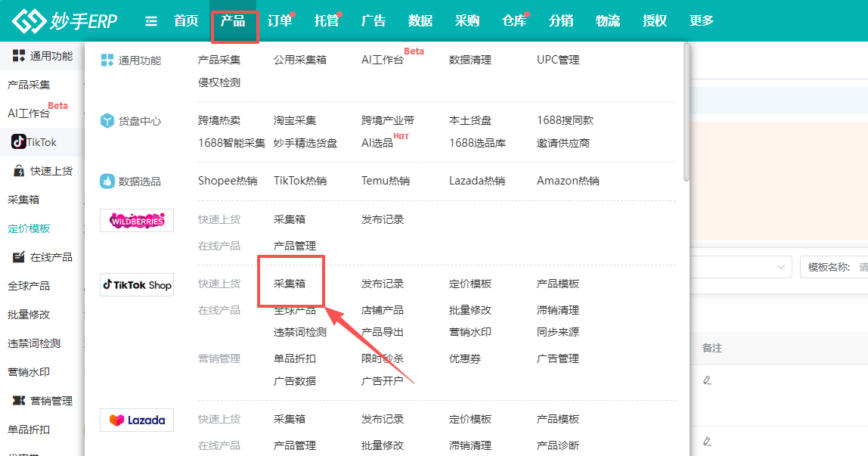The width and height of the screenshot is (868, 456).
Task: Expand the 更多 top menu
Action: point(702,21)
